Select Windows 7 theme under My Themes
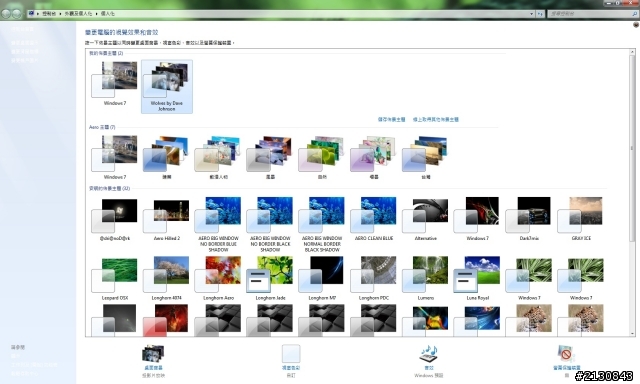640x384 pixels. pyautogui.click(x=115, y=84)
